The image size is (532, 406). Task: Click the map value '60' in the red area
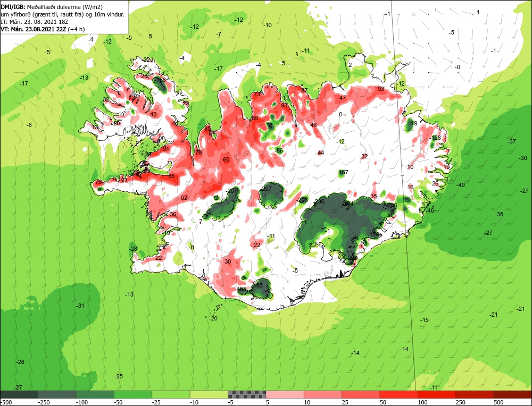[x=226, y=160]
